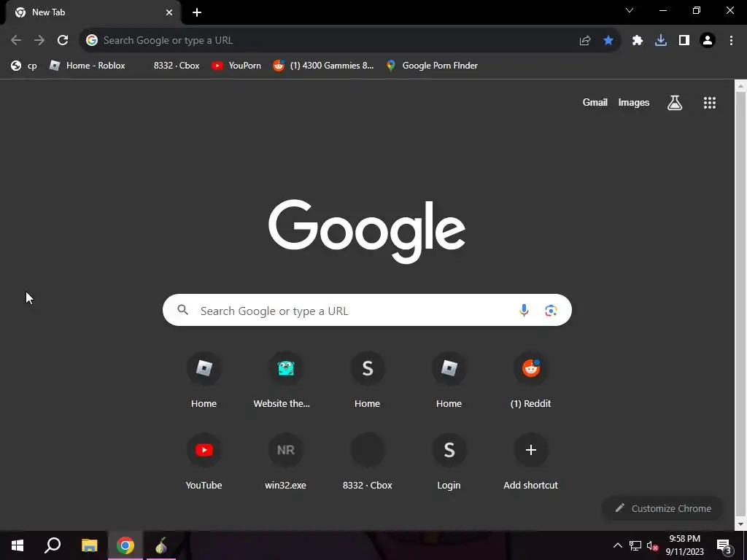Click the page scrollbar up arrow

pyautogui.click(x=740, y=86)
